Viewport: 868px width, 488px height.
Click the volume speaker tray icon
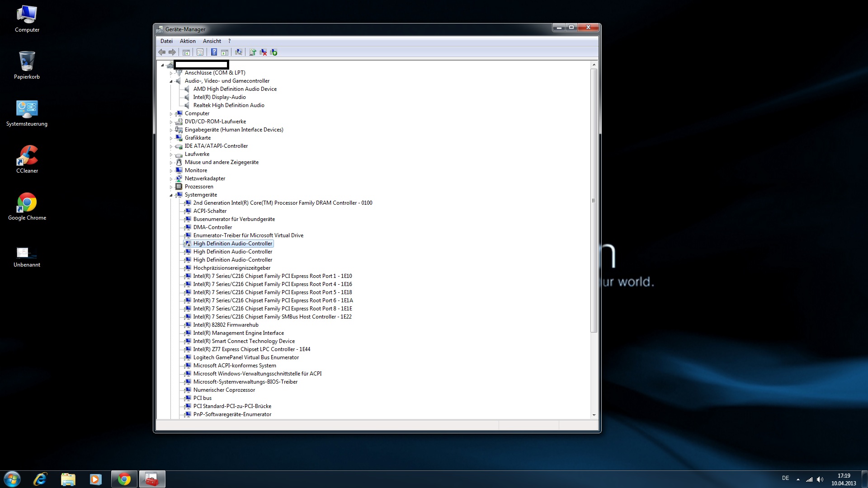pyautogui.click(x=820, y=479)
